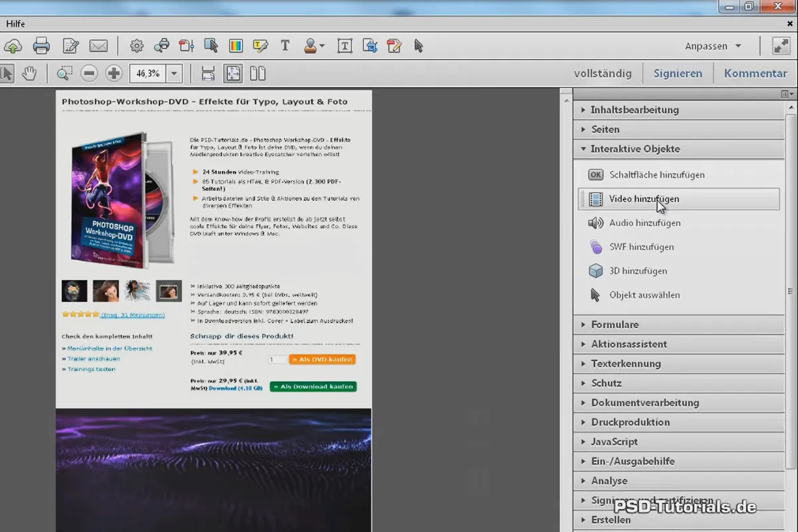Click the zoom in plus button

point(114,73)
